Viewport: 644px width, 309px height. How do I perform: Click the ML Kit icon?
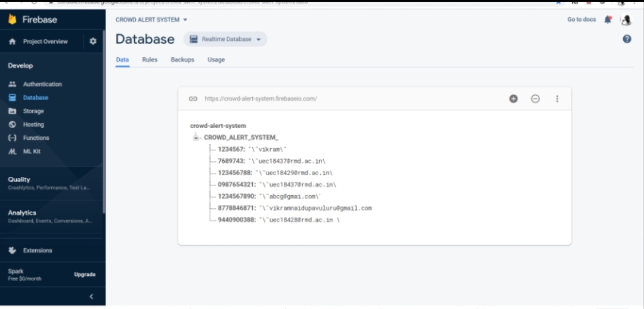click(x=13, y=151)
